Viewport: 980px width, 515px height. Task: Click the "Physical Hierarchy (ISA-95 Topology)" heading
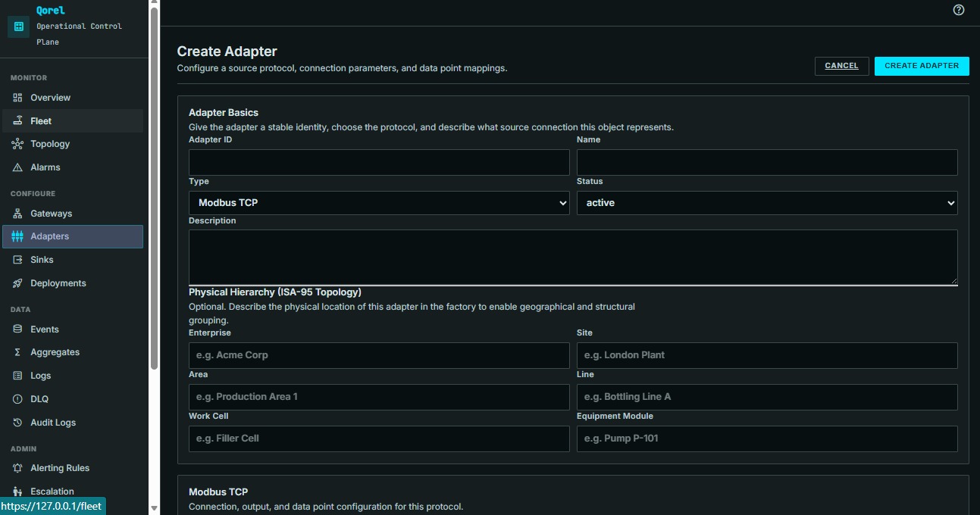(275, 292)
